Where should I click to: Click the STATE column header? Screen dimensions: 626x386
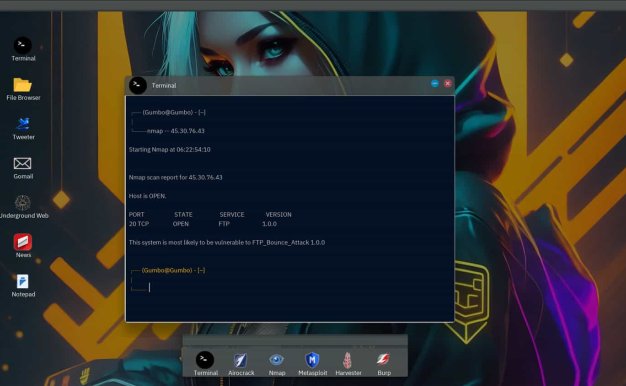(x=183, y=215)
